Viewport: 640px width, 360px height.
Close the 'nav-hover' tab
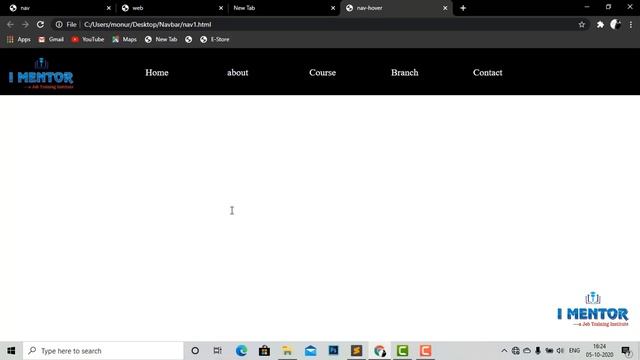[x=445, y=8]
